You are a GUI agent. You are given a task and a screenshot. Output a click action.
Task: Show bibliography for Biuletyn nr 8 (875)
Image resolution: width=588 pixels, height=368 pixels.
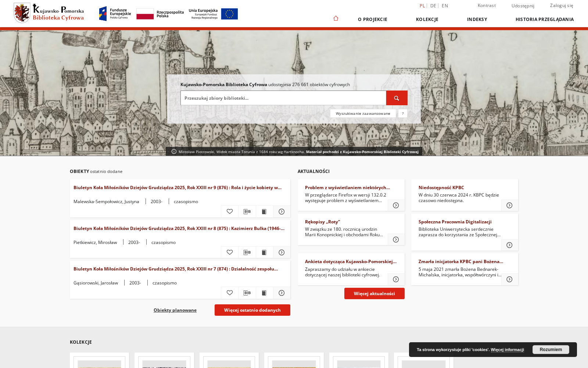[x=247, y=252]
